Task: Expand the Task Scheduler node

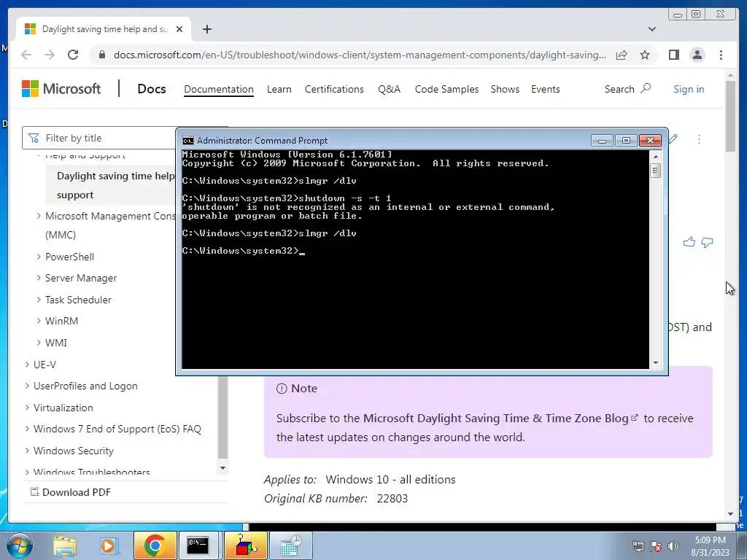Action: click(x=39, y=300)
